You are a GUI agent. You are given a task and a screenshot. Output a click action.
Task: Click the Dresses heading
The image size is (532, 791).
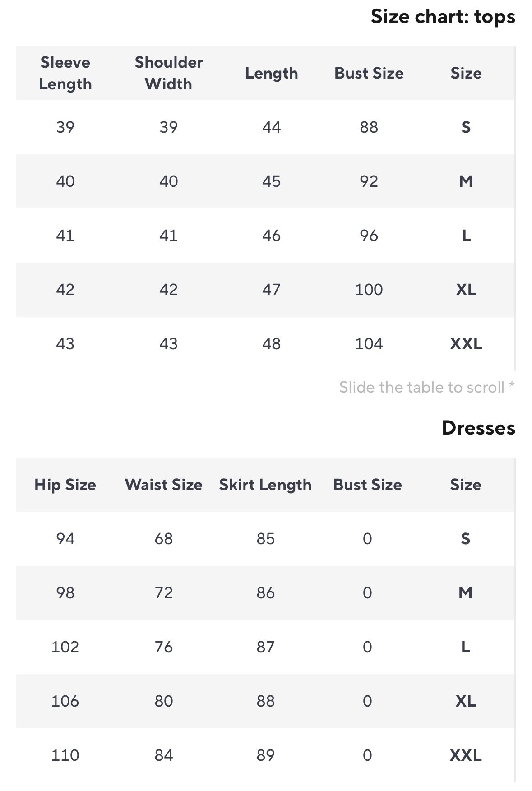pos(478,428)
